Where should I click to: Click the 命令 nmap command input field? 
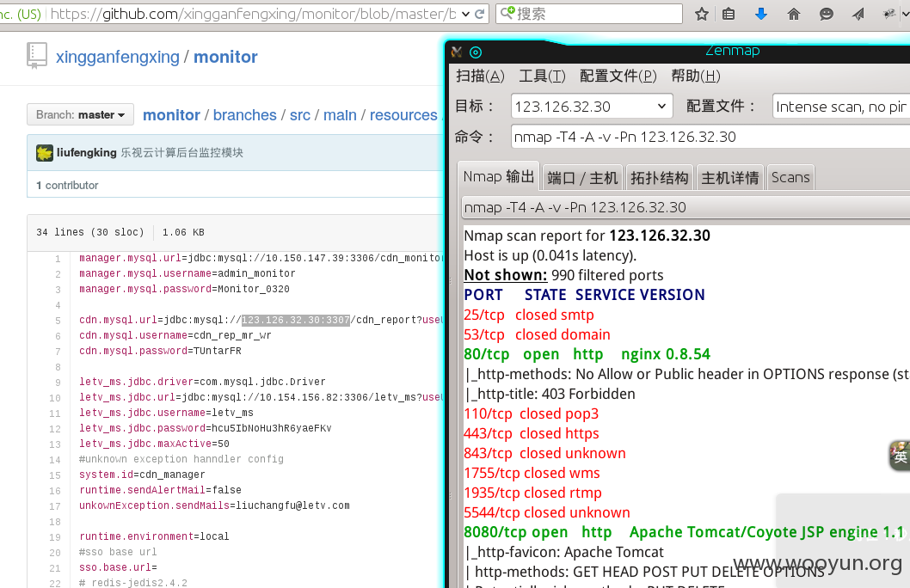tap(710, 137)
